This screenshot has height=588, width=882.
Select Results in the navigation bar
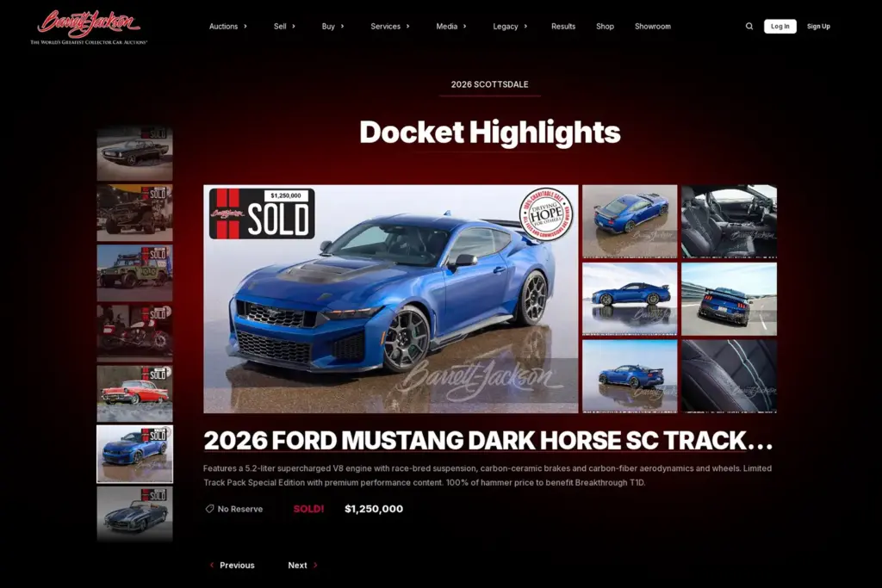click(563, 26)
